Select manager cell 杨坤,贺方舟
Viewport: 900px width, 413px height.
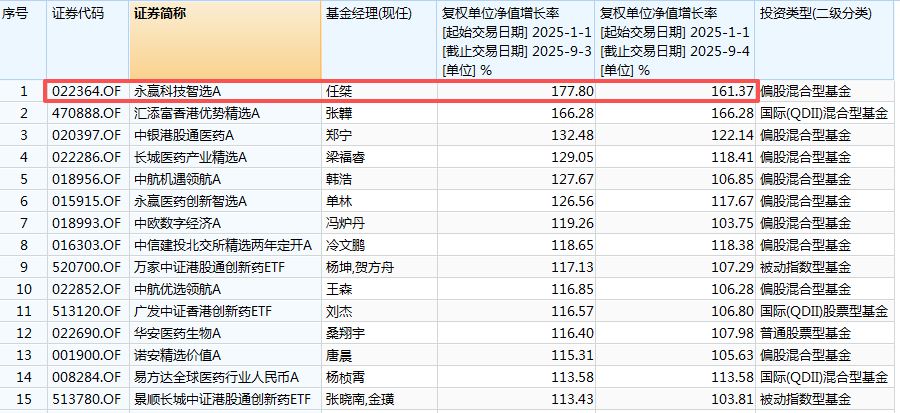(x=360, y=267)
